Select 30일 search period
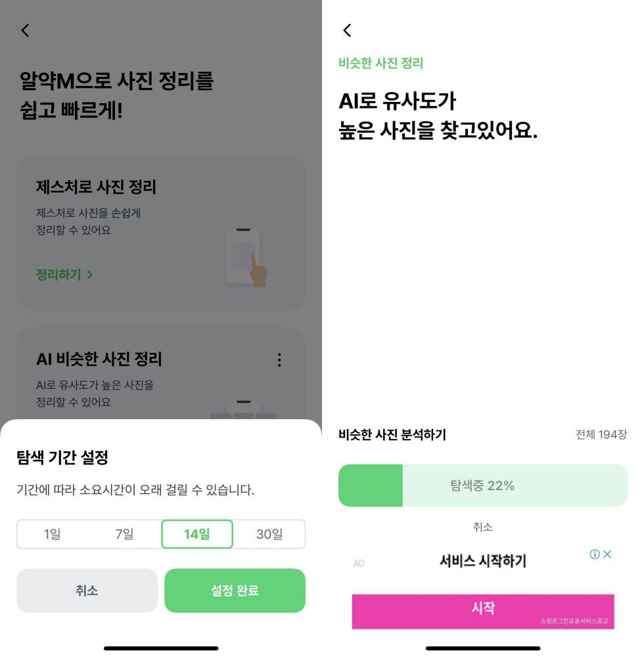This screenshot has width=644, height=657. 269,534
